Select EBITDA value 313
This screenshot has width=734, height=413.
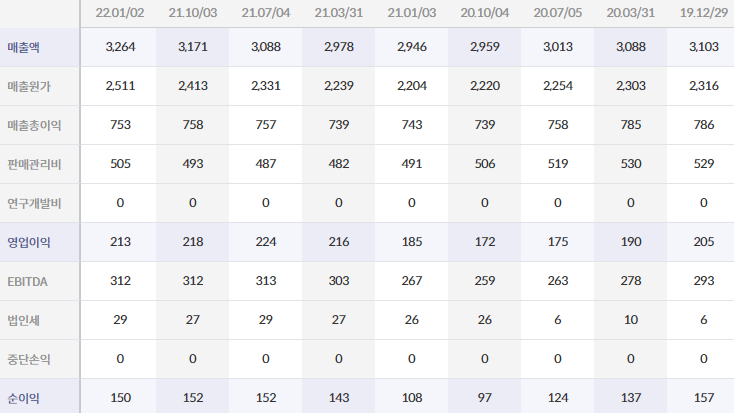tap(266, 280)
